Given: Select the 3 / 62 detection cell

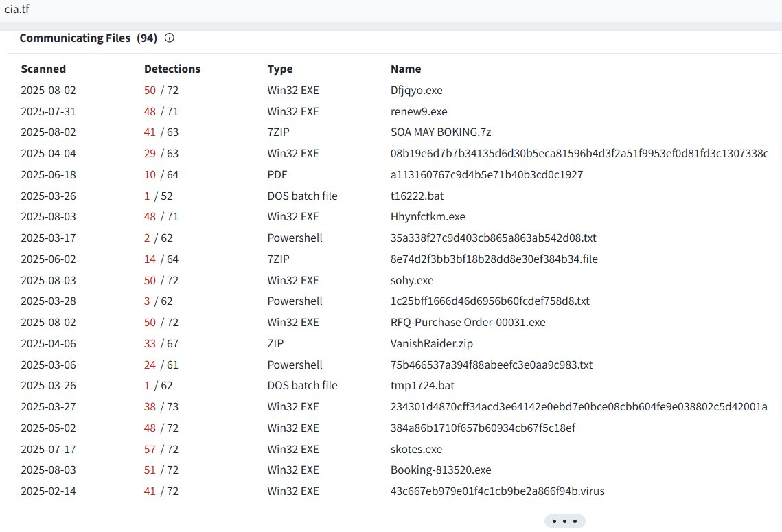Looking at the screenshot, I should (x=158, y=301).
